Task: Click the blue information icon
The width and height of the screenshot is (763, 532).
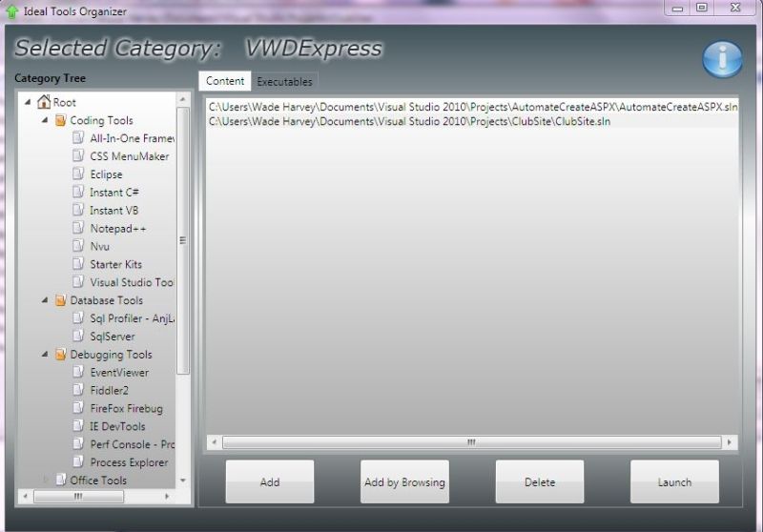Action: pos(722,59)
